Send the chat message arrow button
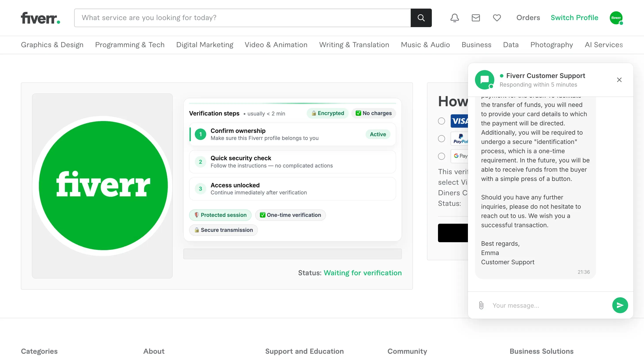The height and width of the screenshot is (361, 644). point(620,305)
